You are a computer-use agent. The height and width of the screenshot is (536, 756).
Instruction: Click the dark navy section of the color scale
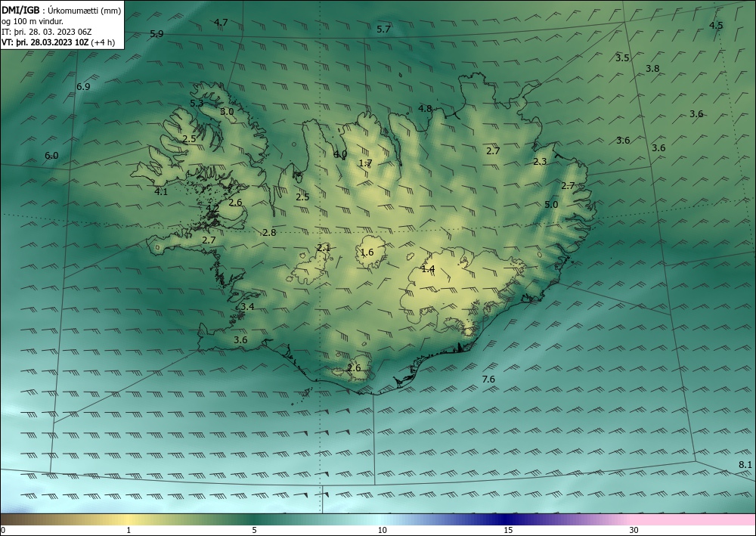point(507,519)
